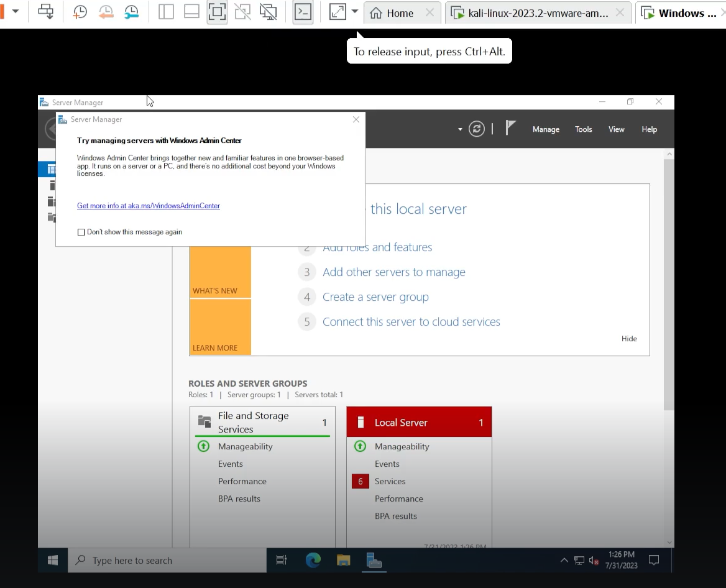The height and width of the screenshot is (588, 726).
Task: Click the stretch guest display icon
Action: coord(338,12)
